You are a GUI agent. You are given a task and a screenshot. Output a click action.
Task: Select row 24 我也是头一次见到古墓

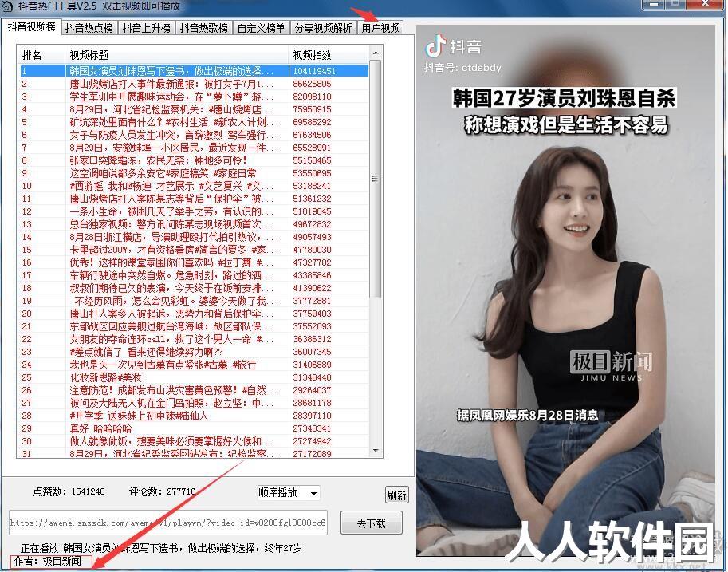pyautogui.click(x=194, y=365)
